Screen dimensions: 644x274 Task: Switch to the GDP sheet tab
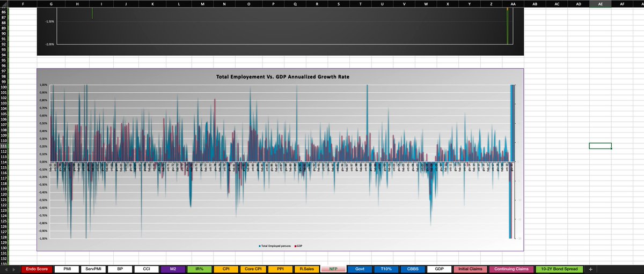click(x=440, y=269)
